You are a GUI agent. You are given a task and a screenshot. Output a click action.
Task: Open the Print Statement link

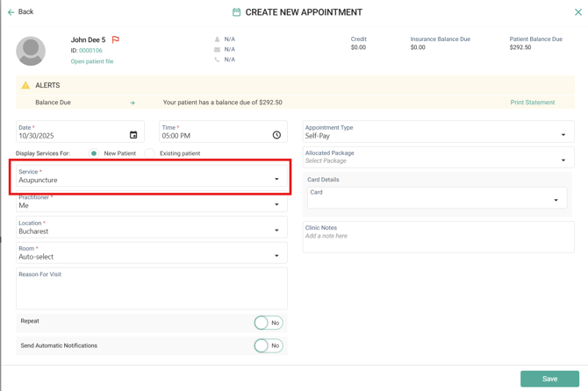point(532,103)
